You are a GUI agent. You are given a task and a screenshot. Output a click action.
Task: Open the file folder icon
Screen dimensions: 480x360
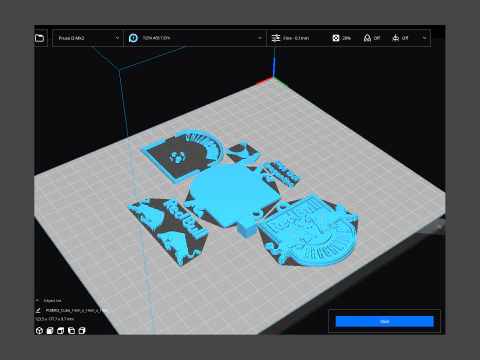coord(39,38)
